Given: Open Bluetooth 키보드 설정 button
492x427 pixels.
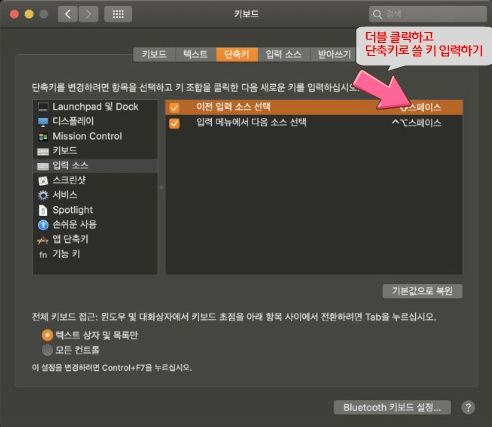Looking at the screenshot, I should pyautogui.click(x=392, y=407).
